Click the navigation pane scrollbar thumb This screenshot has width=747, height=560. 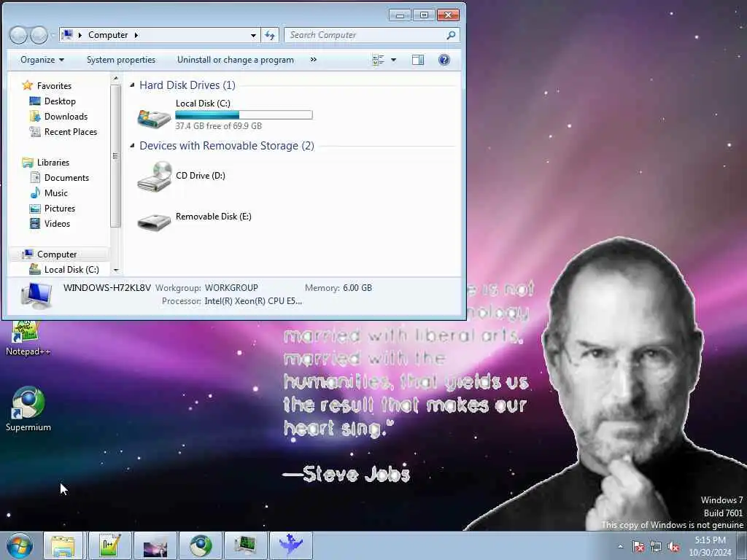point(115,156)
